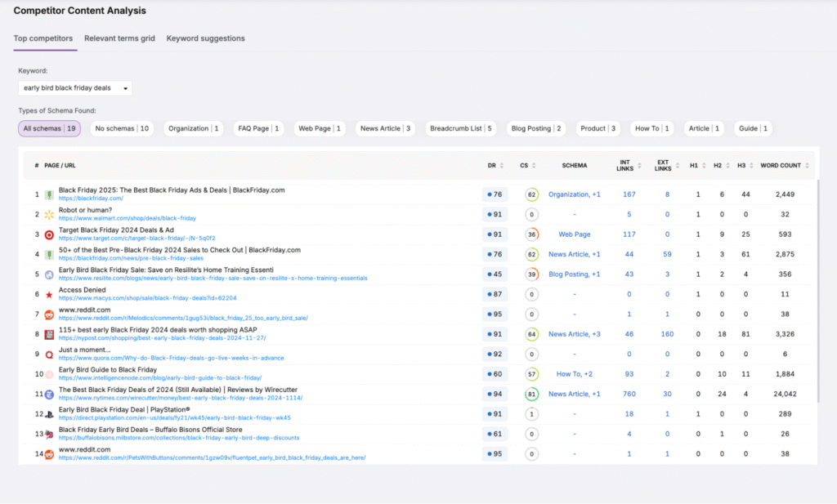837x504 pixels.
Task: Open the blackfriday.com homepage URL link
Action: (91, 198)
